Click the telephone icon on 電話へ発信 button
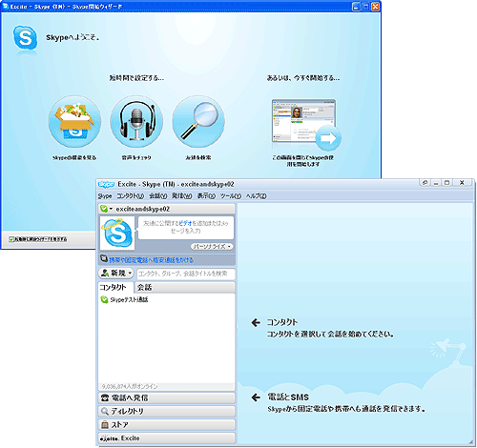Image resolution: width=477 pixels, height=448 pixels. 105,397
